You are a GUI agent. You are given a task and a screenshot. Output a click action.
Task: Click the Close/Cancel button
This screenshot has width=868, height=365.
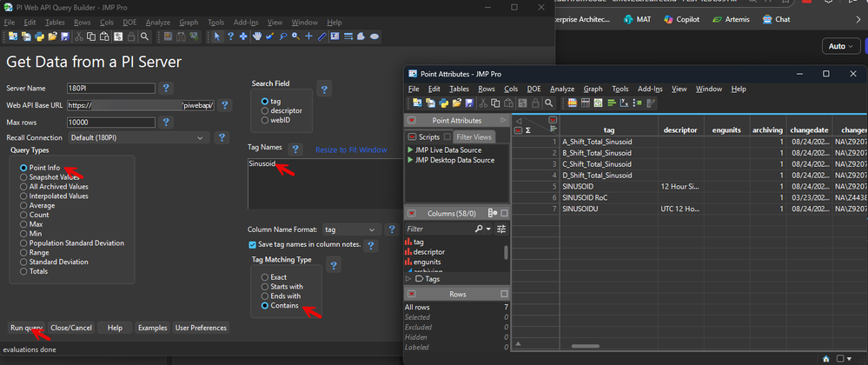pyautogui.click(x=71, y=328)
